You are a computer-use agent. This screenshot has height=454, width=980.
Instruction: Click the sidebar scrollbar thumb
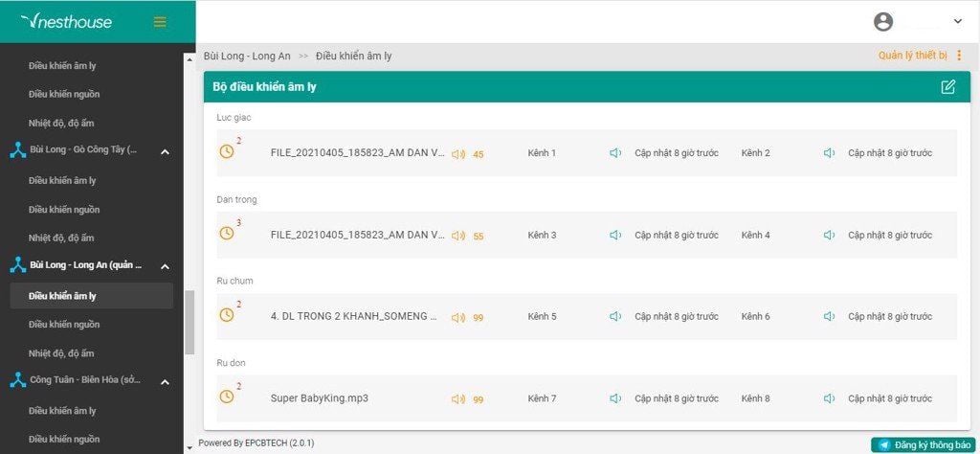coord(189,323)
